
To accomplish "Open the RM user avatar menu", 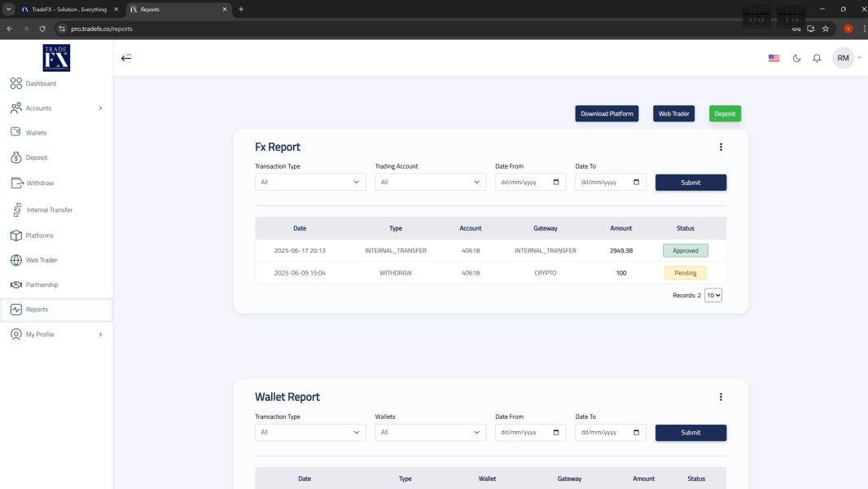I will click(843, 58).
